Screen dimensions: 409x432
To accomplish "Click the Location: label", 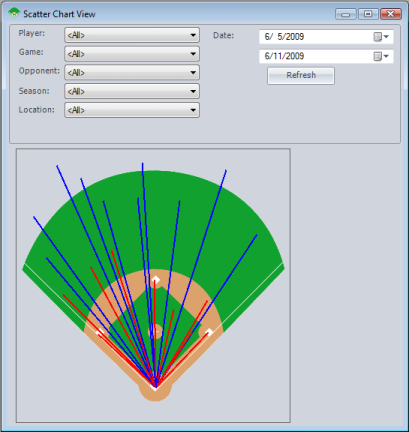I will point(37,110).
